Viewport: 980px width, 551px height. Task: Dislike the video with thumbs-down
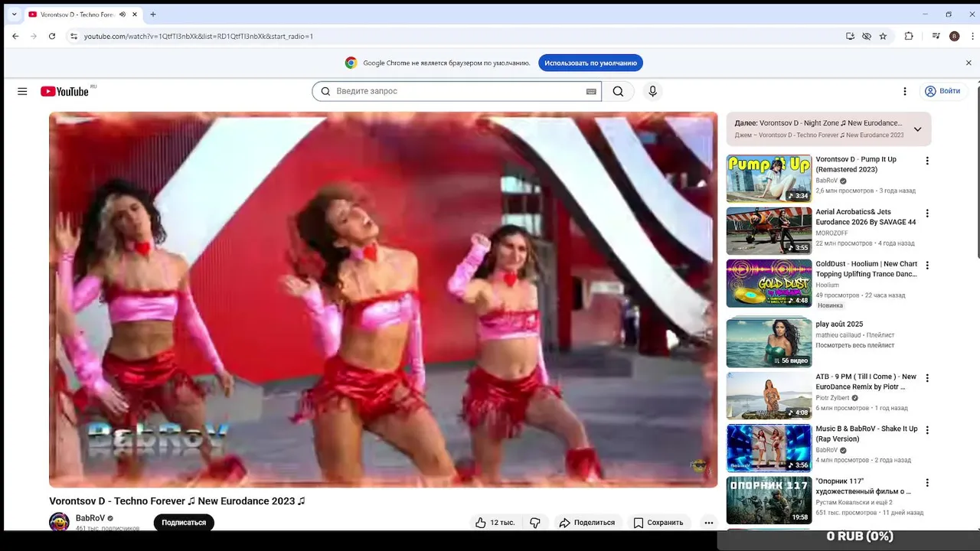(x=535, y=523)
